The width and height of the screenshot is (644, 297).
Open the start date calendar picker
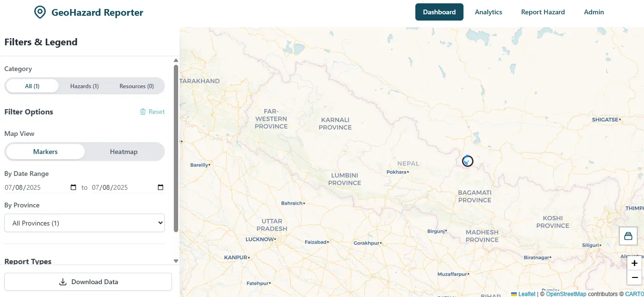coord(73,187)
